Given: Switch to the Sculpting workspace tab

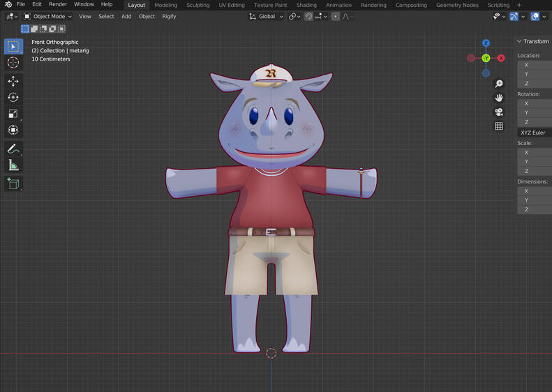Looking at the screenshot, I should (x=198, y=6).
